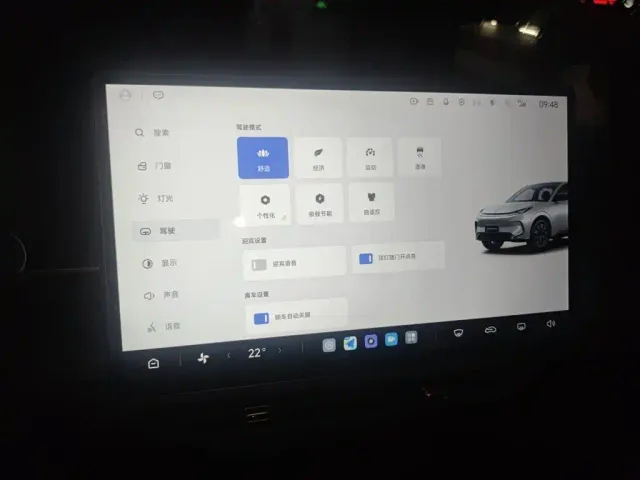Select the 自适应 adaptive drive mode
This screenshot has height=480, width=640.
[371, 202]
